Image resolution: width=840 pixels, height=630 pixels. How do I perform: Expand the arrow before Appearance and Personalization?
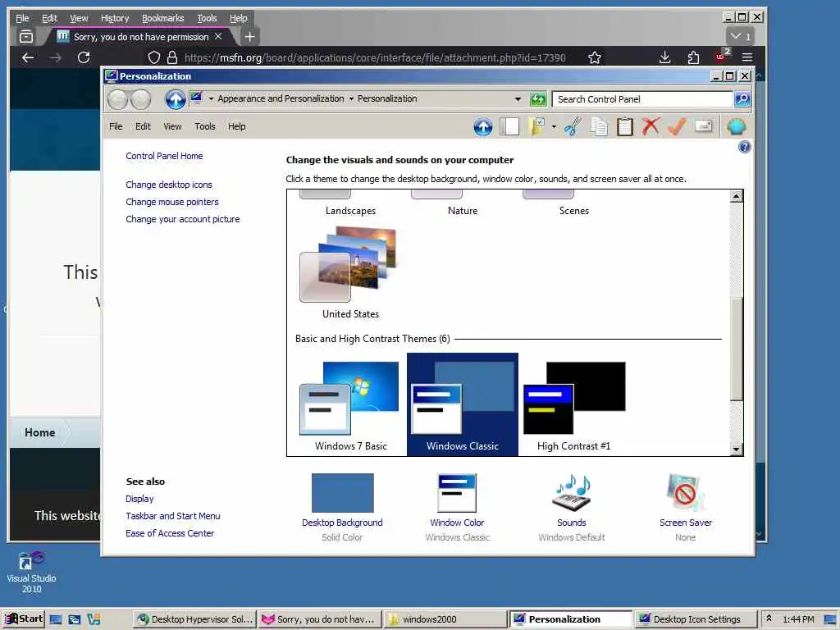point(211,98)
